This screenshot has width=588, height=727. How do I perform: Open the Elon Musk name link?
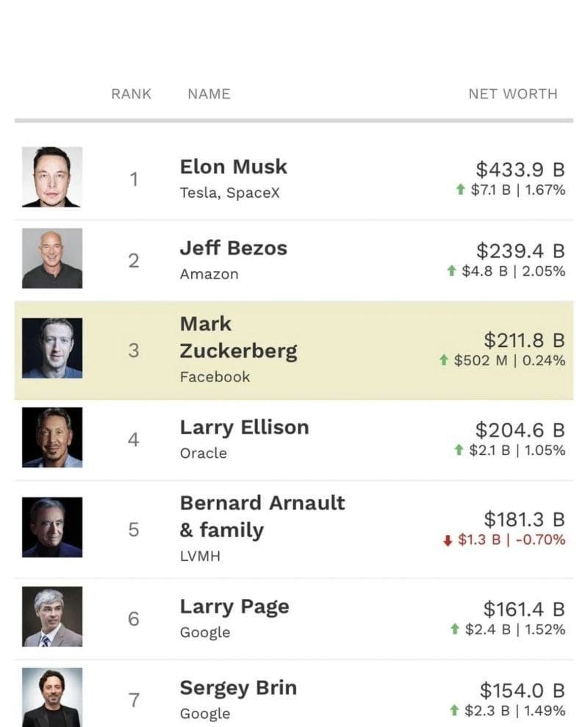coord(233,167)
